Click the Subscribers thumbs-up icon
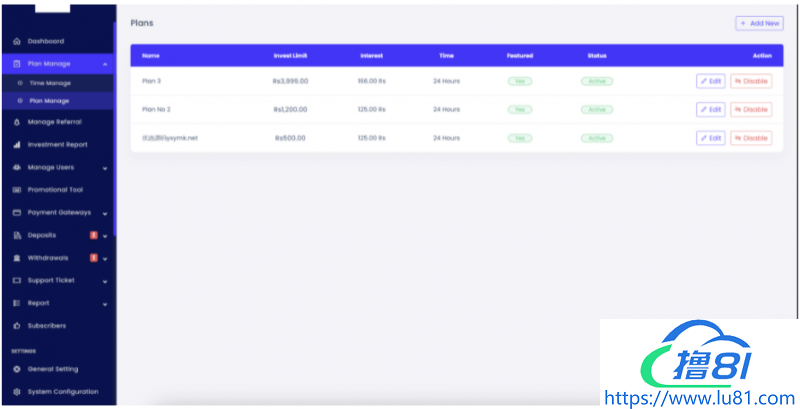The height and width of the screenshot is (409, 800). [x=16, y=326]
